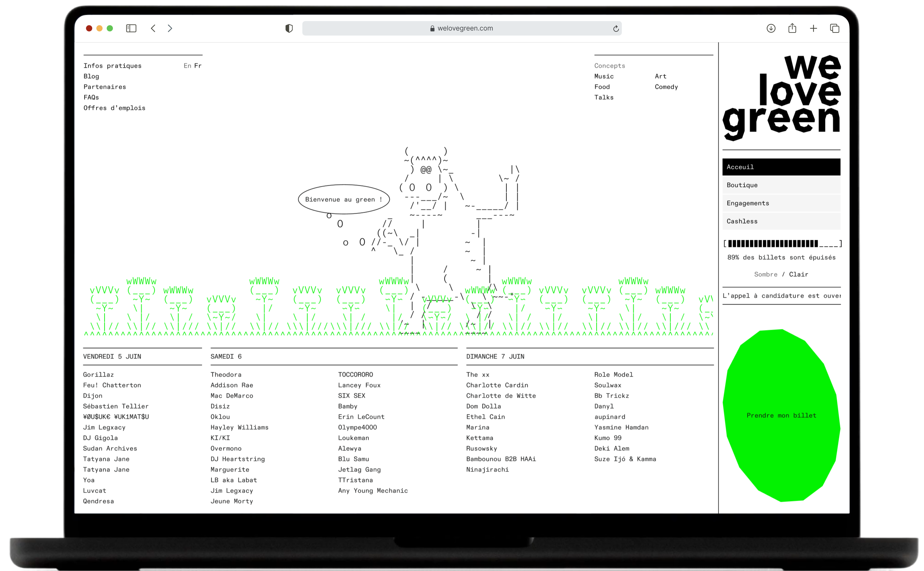This screenshot has width=924, height=571.
Task: Open the Music concept
Action: coord(604,76)
